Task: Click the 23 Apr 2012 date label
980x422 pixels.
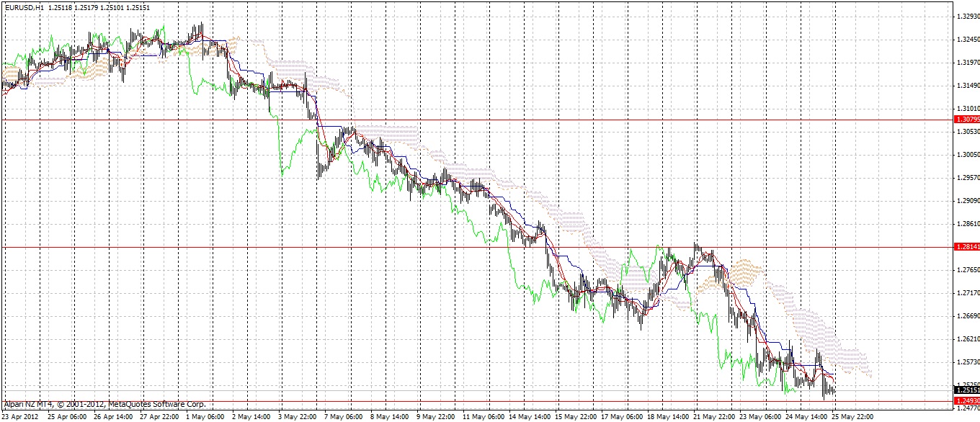Action: point(20,416)
